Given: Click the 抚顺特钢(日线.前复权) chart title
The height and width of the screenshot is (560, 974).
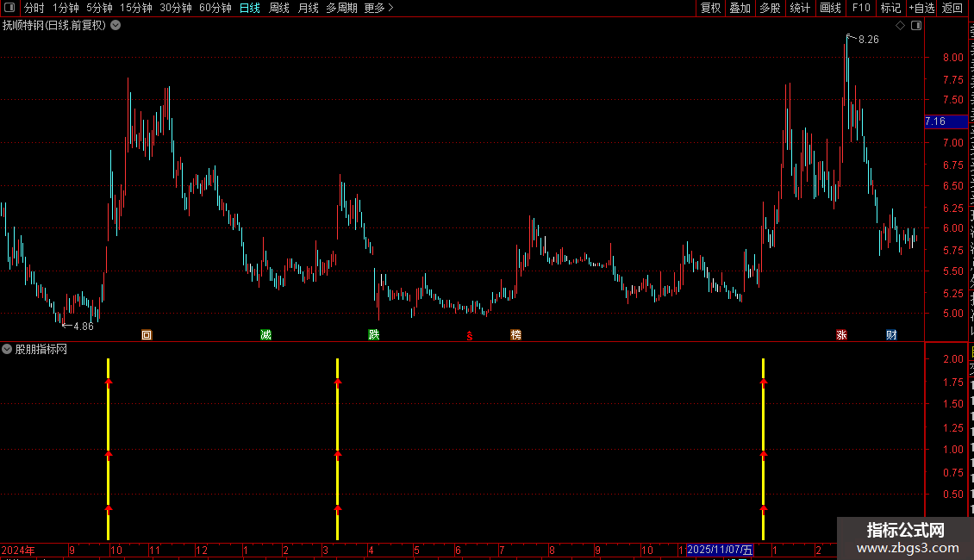Looking at the screenshot, I should point(54,26).
